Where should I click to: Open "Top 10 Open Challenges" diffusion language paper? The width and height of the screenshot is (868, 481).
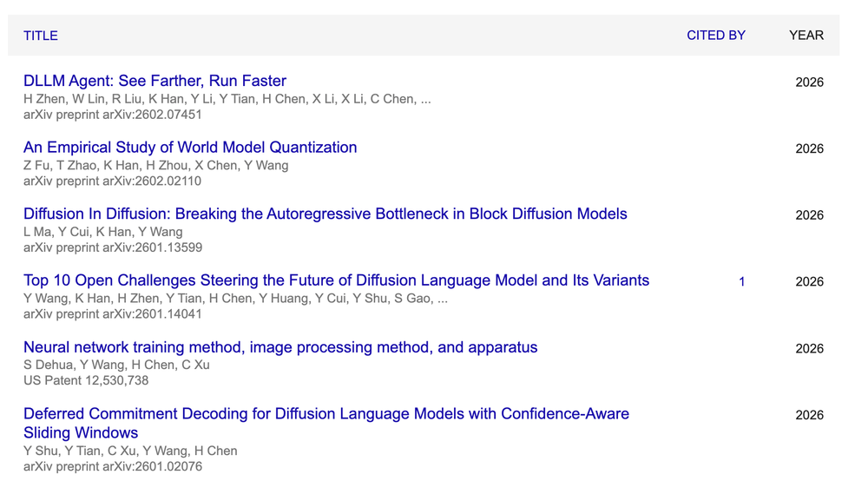pos(336,280)
